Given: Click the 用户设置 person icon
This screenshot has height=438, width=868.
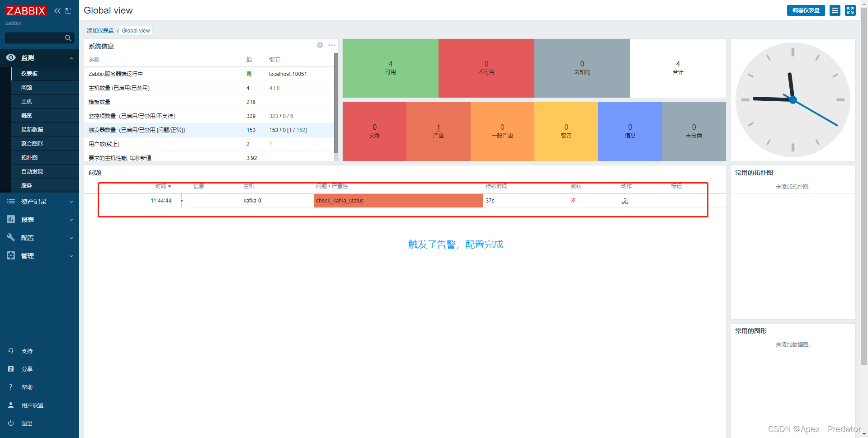Looking at the screenshot, I should 11,405.
